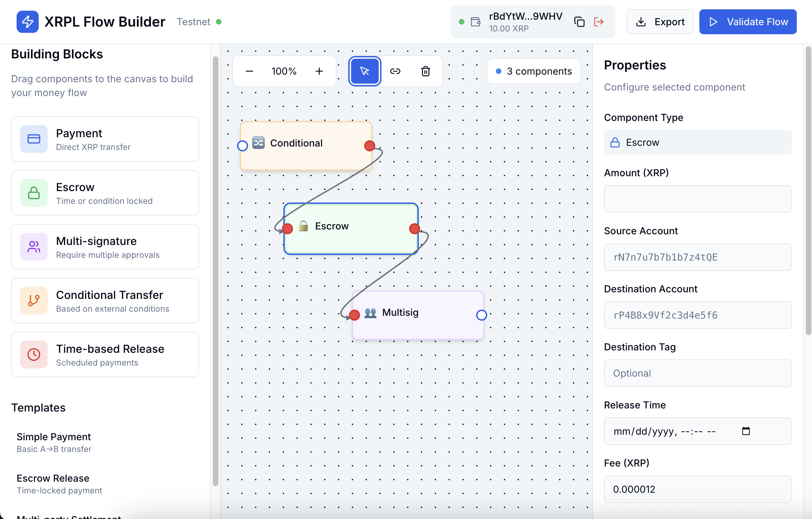Activate the link connection tool

pos(395,71)
